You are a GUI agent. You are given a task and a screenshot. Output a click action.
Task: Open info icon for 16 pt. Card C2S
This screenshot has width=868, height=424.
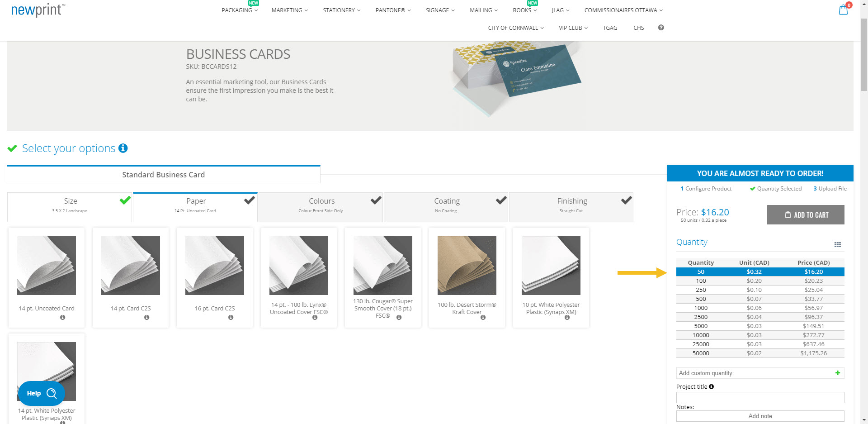[231, 317]
